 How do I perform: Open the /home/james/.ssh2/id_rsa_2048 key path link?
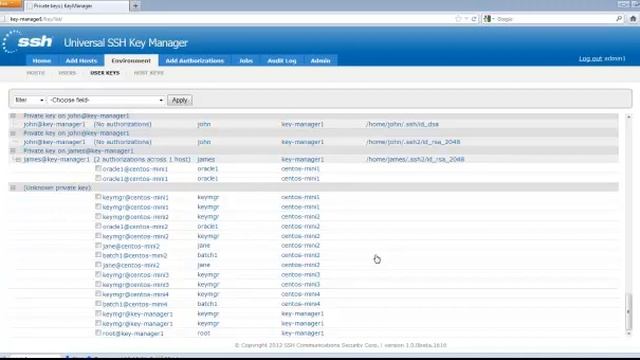point(415,159)
